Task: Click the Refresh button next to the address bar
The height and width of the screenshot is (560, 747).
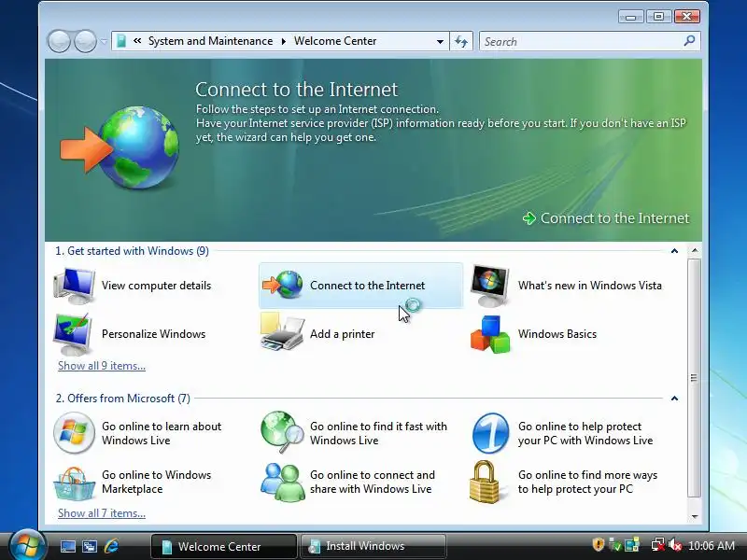Action: pos(461,41)
